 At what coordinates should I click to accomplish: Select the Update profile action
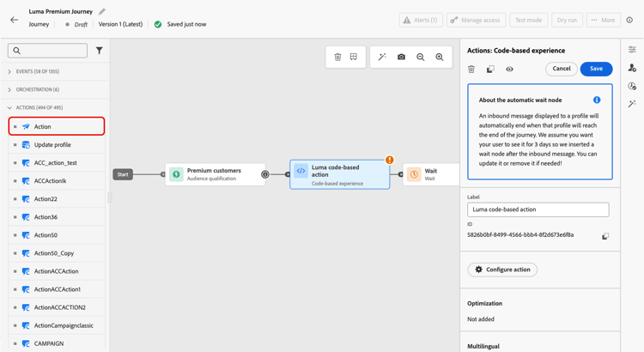pos(57,144)
